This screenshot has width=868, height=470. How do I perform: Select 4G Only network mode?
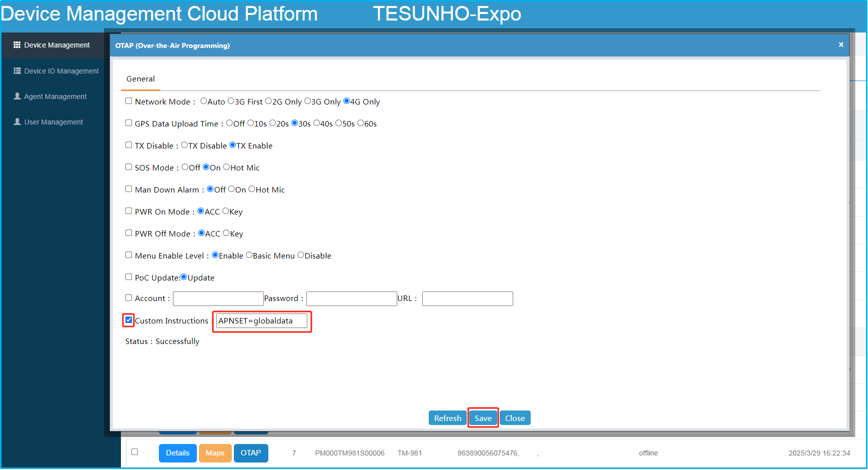[x=346, y=101]
